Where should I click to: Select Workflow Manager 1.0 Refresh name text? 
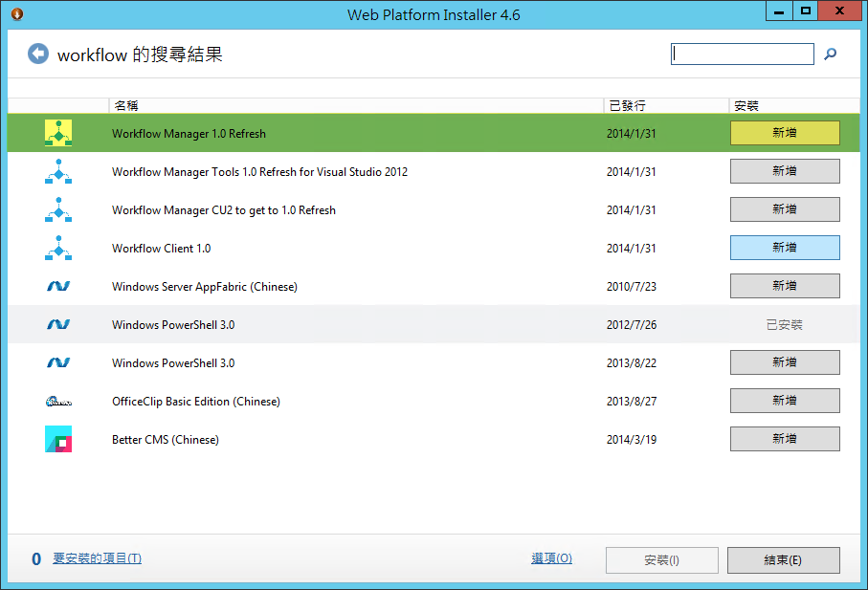tap(189, 134)
